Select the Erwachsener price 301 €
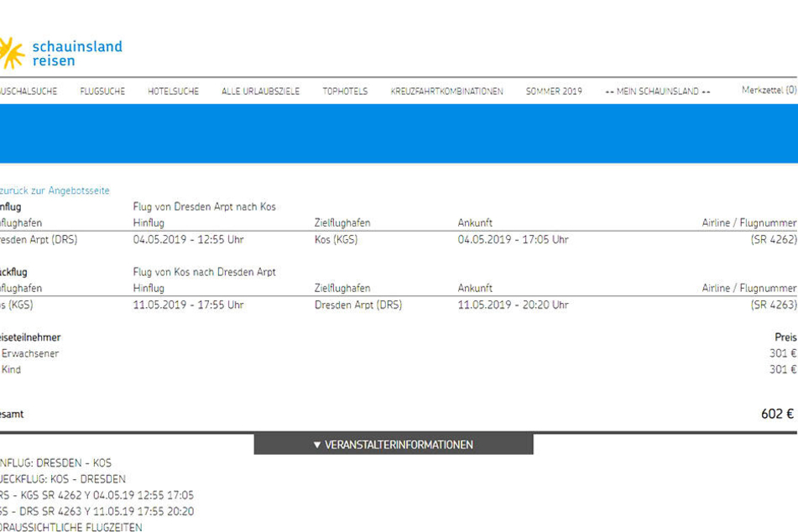 point(783,353)
